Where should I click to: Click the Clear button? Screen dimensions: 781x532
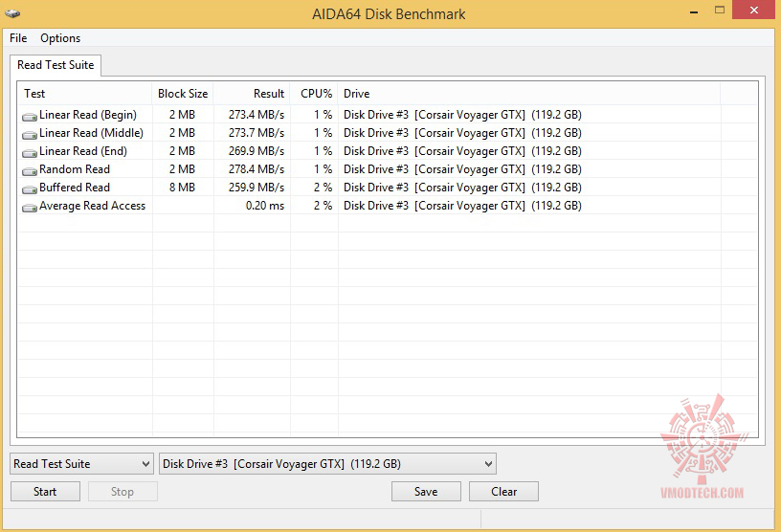[x=503, y=492]
